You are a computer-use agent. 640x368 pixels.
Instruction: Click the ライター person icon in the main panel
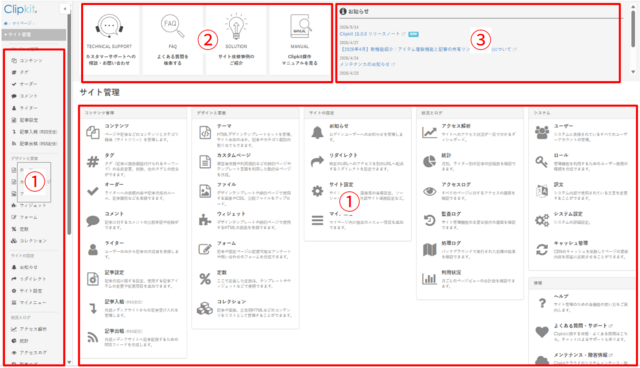pos(93,250)
